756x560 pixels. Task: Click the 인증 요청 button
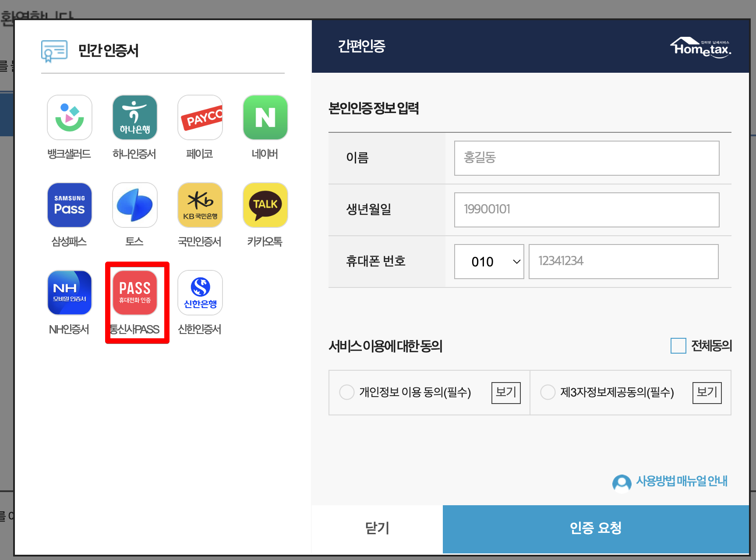pos(596,528)
